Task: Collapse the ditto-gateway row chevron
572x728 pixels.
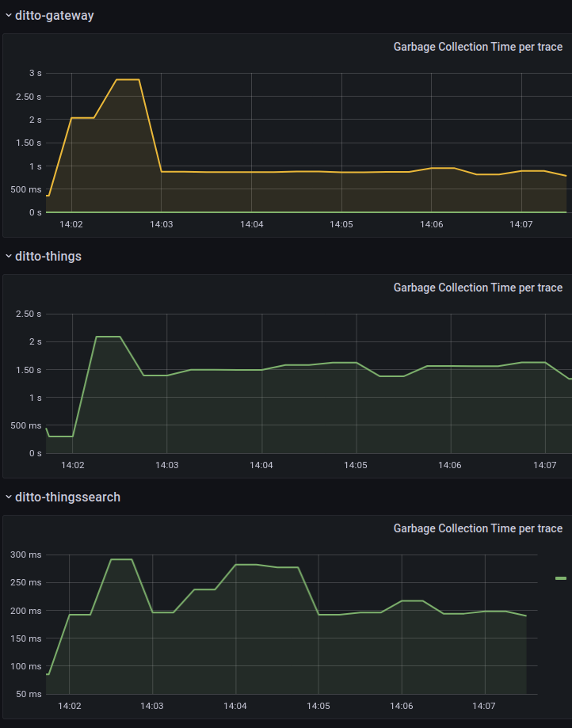Action: pyautogui.click(x=9, y=15)
